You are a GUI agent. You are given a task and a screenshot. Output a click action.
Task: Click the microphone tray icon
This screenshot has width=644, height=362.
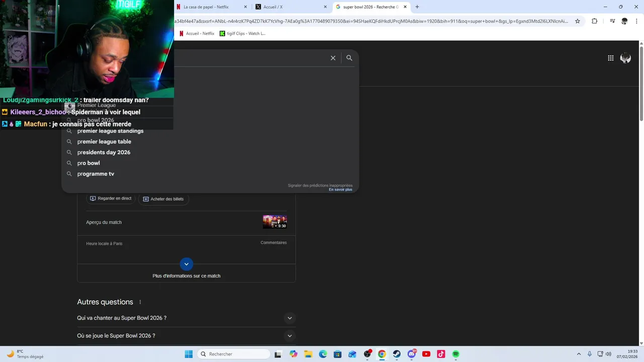click(x=590, y=354)
